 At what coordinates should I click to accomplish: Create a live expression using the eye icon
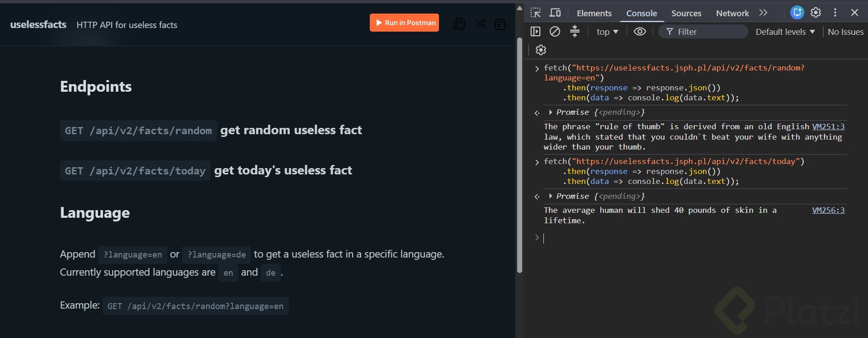[640, 32]
